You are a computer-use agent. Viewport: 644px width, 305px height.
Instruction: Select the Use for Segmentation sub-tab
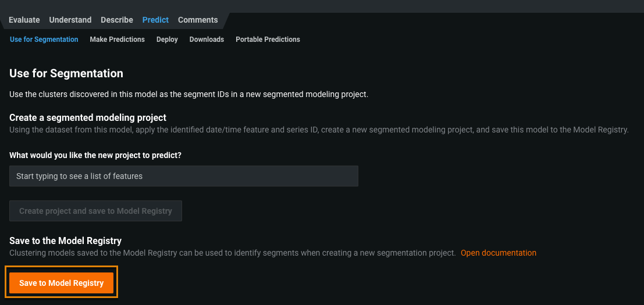pos(44,40)
